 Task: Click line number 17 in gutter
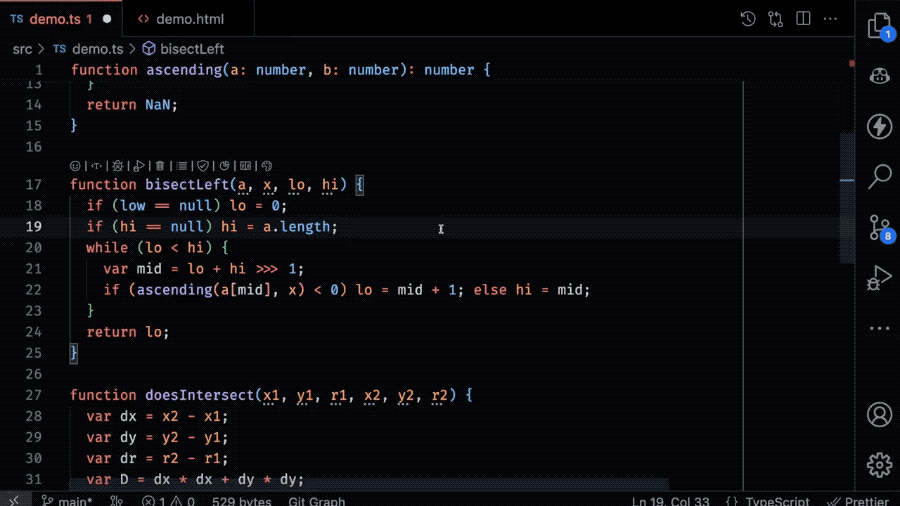coord(34,185)
